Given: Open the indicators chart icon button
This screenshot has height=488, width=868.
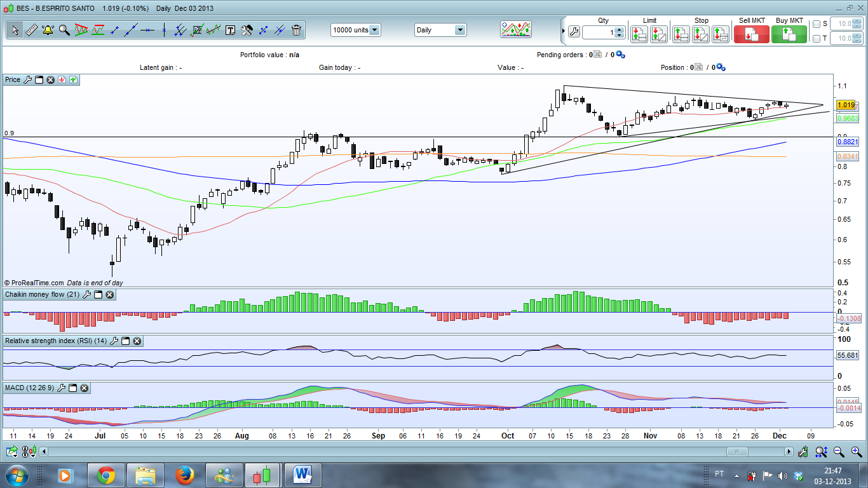Looking at the screenshot, I should (515, 29).
